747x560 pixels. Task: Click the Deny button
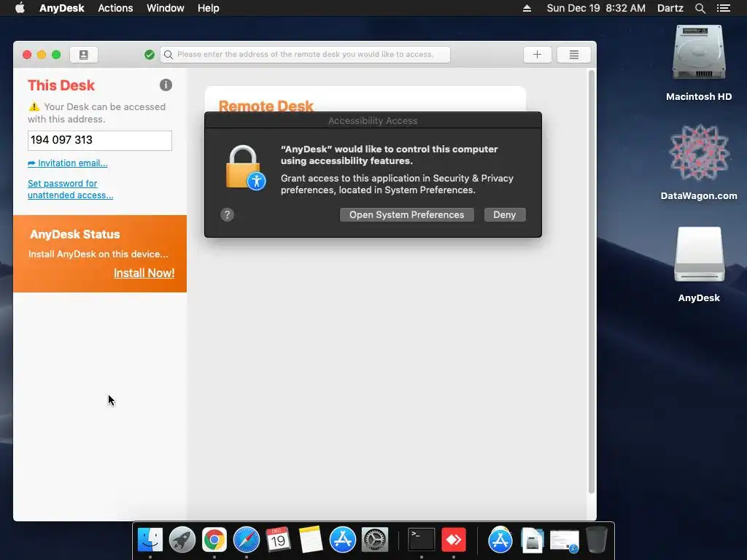[x=505, y=215]
